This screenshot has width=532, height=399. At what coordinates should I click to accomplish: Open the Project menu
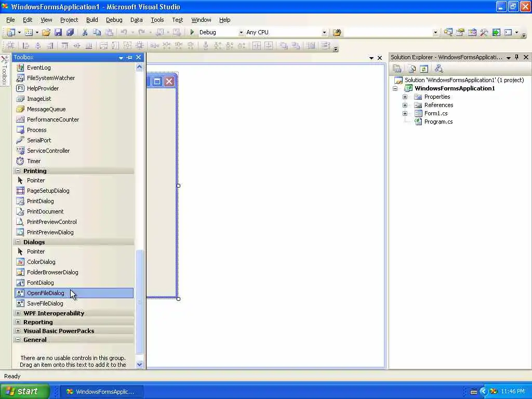[69, 20]
